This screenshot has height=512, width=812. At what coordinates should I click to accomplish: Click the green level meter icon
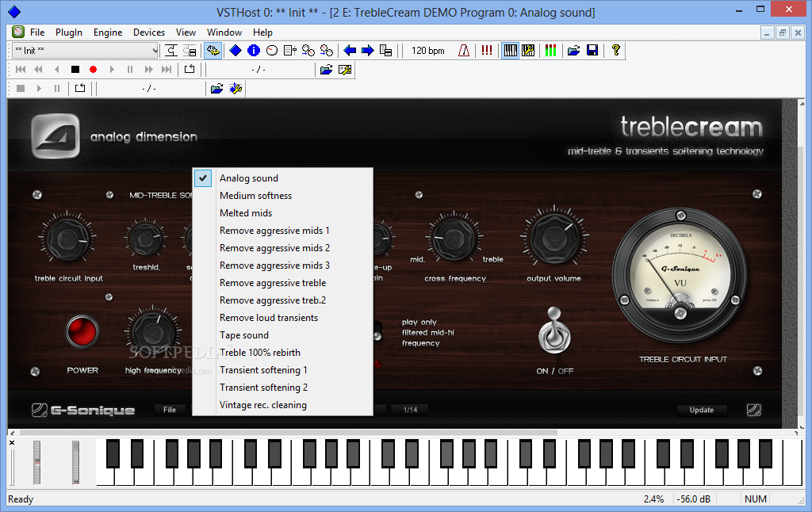click(550, 50)
